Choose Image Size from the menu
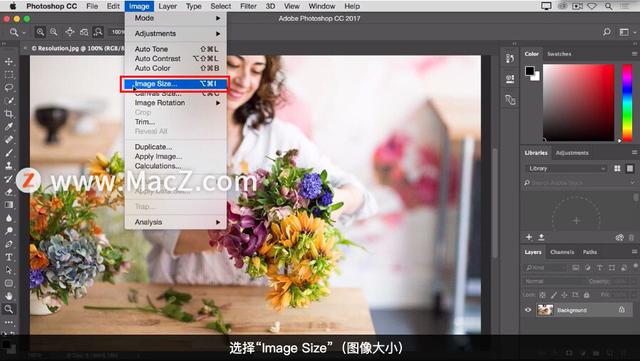This screenshot has height=361, width=640. [x=176, y=84]
